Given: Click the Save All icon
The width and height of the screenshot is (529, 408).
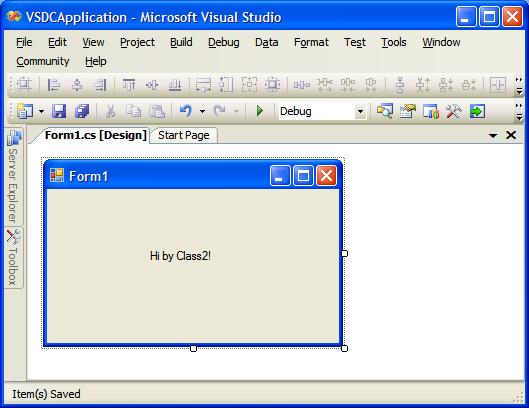Looking at the screenshot, I should click(82, 111).
